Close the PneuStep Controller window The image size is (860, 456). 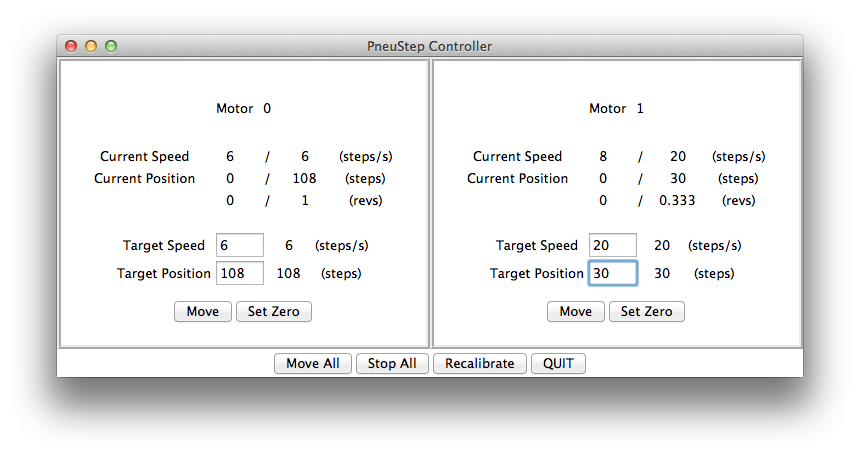point(71,46)
